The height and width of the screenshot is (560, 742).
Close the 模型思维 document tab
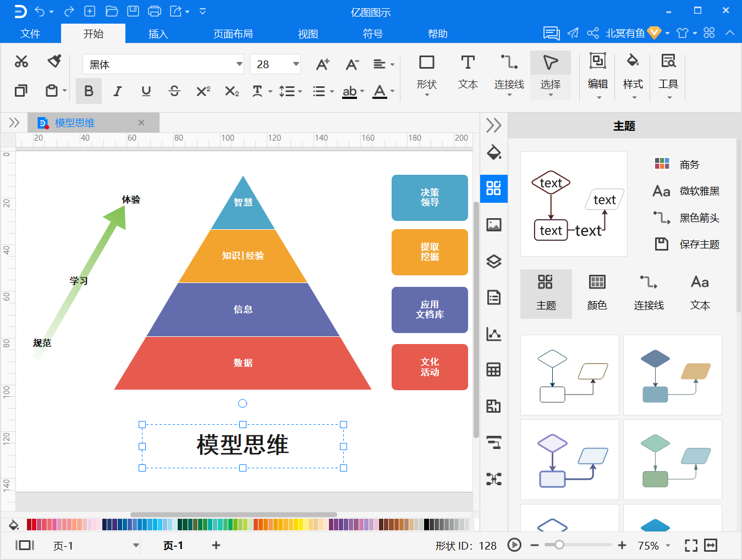click(x=141, y=123)
